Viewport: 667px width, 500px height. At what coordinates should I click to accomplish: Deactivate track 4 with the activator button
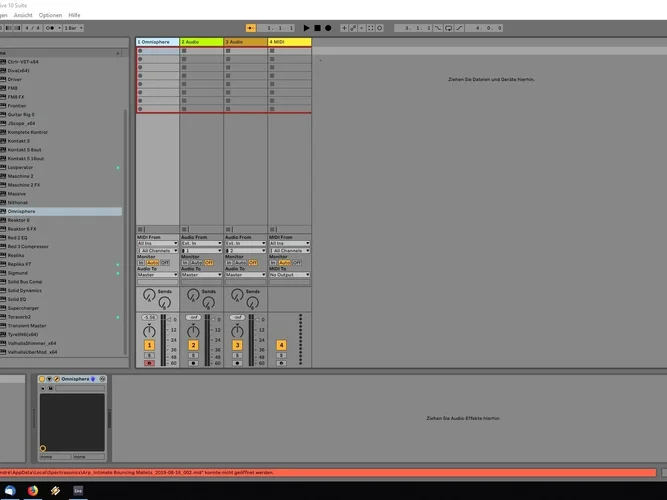[281, 345]
